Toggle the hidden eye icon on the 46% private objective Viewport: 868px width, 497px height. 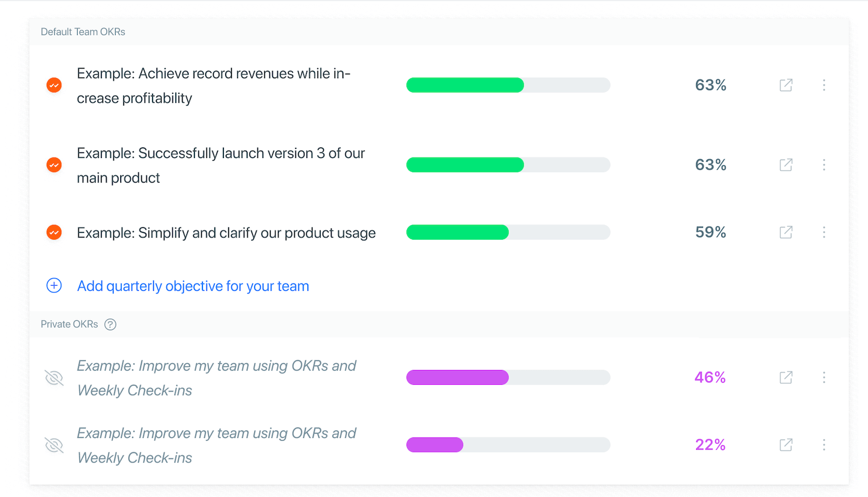coord(54,377)
